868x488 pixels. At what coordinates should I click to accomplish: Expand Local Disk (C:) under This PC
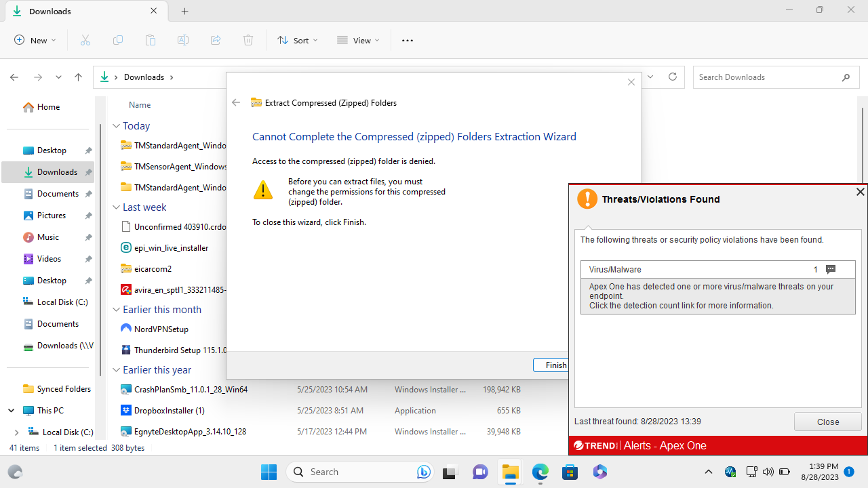[16, 432]
